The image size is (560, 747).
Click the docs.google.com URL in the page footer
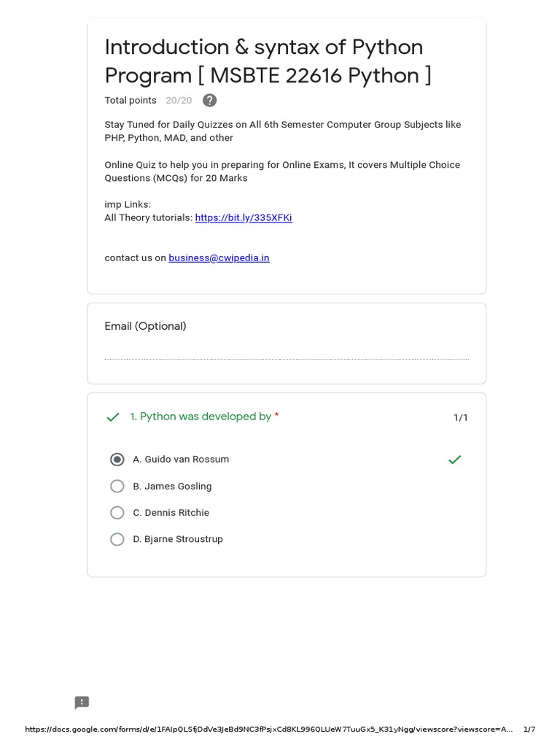[x=268, y=729]
